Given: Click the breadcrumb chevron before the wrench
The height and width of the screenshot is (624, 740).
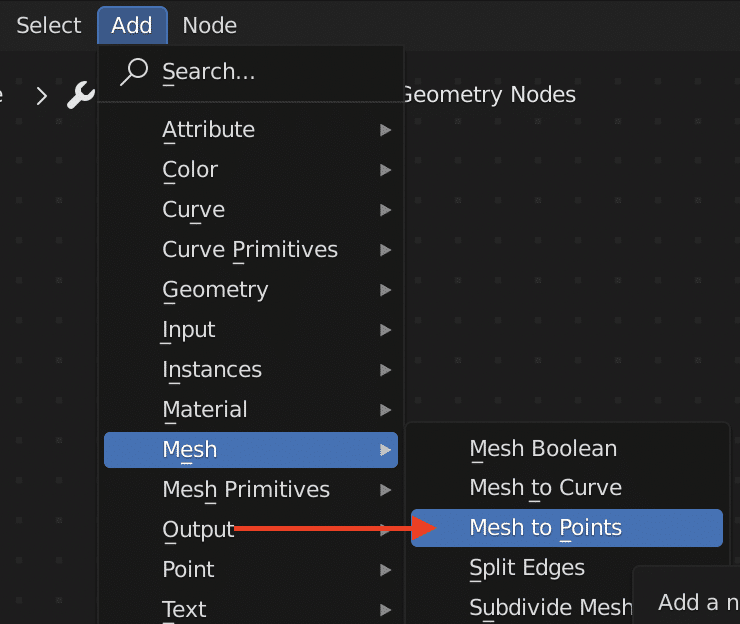Looking at the screenshot, I should [42, 96].
